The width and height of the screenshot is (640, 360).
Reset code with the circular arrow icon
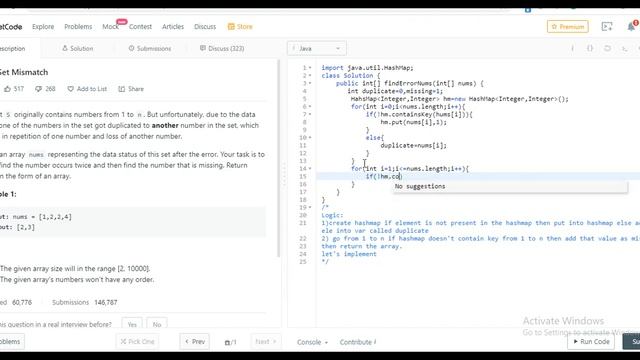[607, 48]
